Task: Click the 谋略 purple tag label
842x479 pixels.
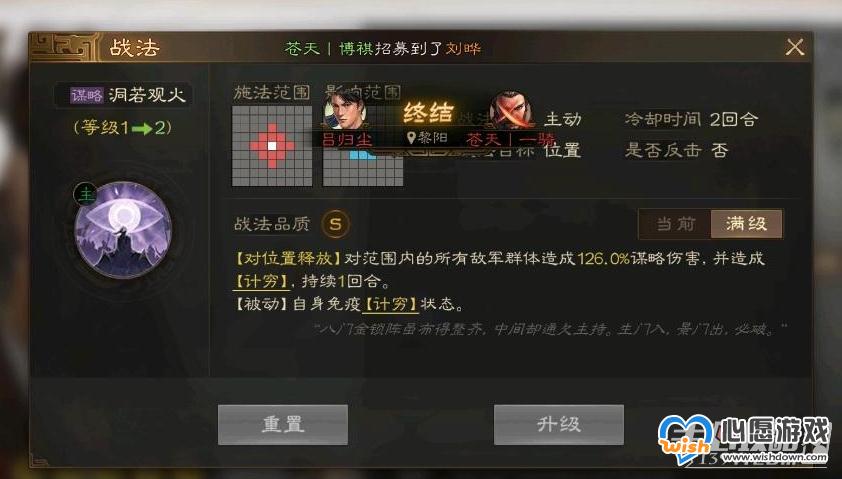Action: coord(86,96)
